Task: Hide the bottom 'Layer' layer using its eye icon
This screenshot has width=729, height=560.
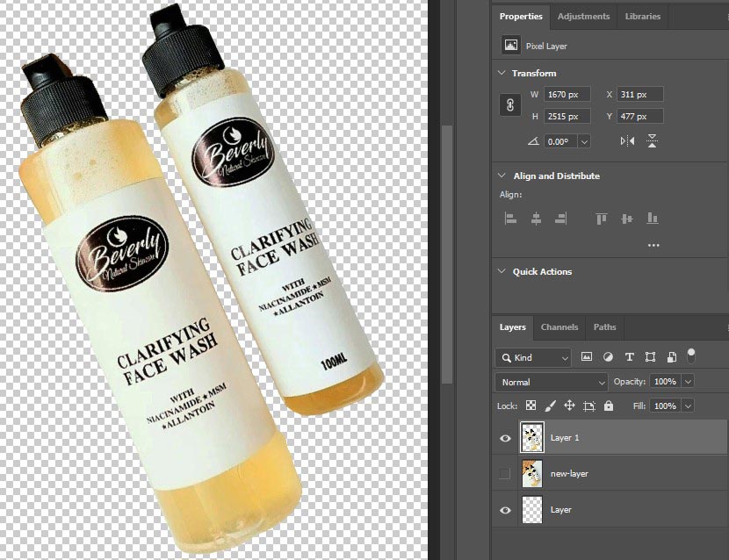Action: coord(505,510)
